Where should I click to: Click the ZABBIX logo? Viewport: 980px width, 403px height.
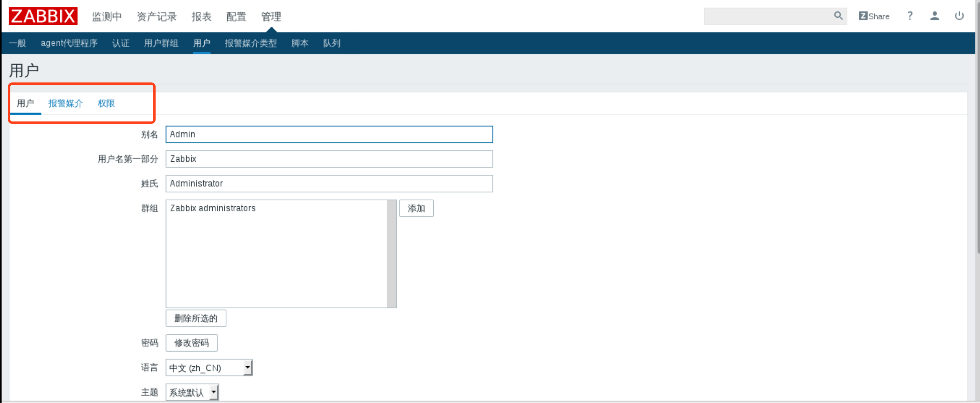(x=43, y=16)
